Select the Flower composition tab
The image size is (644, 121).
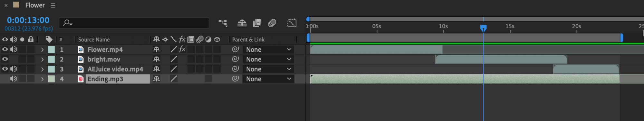[35, 5]
